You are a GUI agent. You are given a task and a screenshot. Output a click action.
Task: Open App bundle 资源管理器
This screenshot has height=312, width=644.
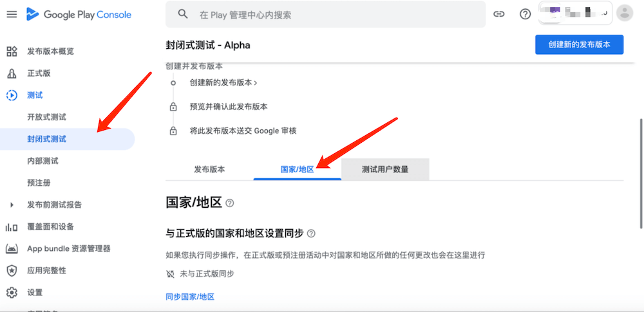[x=68, y=248]
